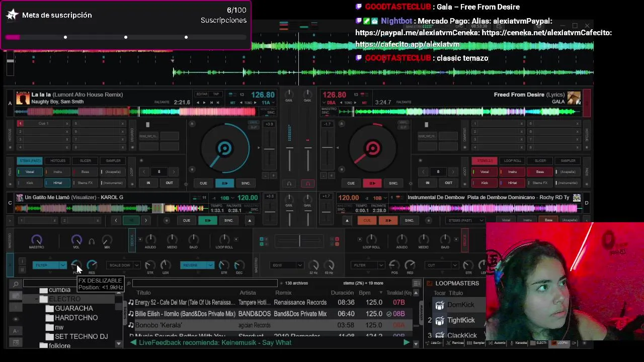
Task: Set loop IN point on deck A
Action: pyautogui.click(x=148, y=183)
